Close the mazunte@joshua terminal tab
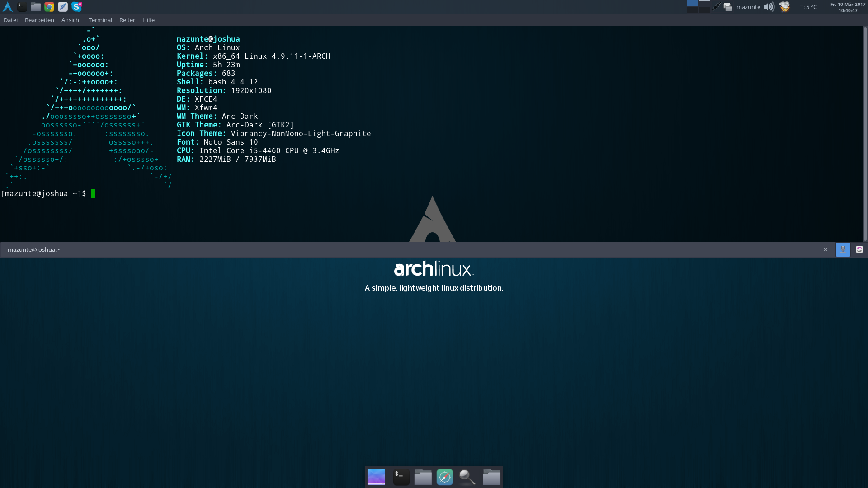 (825, 249)
